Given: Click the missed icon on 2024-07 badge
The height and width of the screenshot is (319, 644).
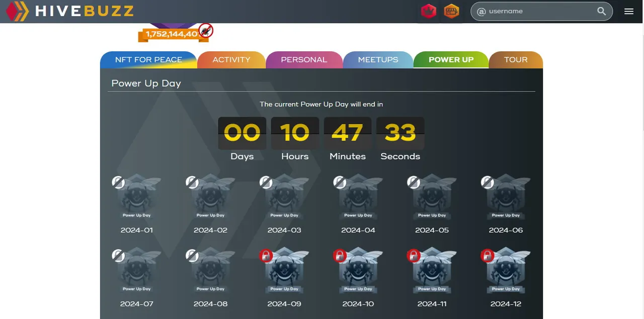Looking at the screenshot, I should click(118, 256).
